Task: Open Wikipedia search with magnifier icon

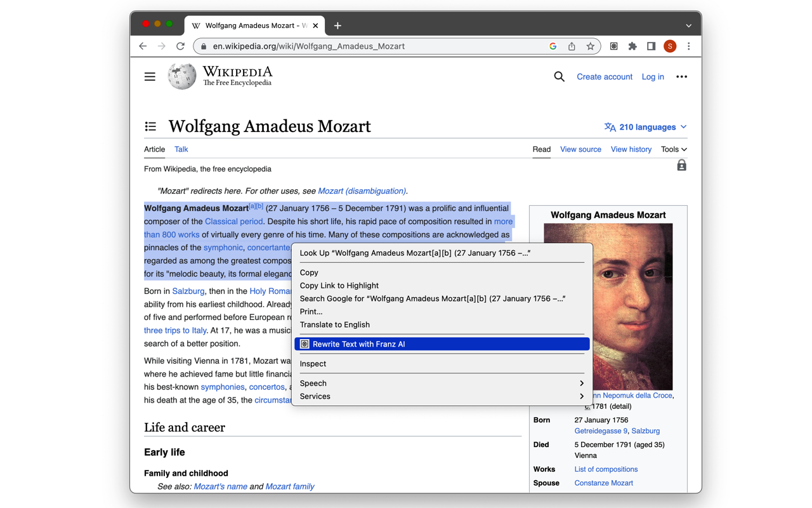Action: click(559, 77)
